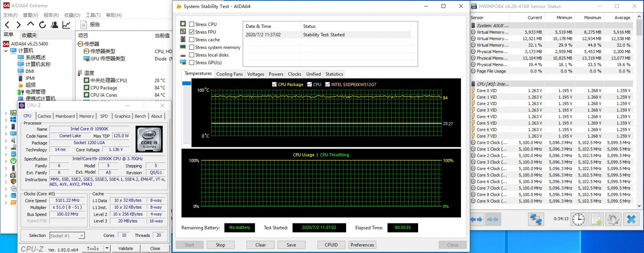Click the Validate button in CPU-Z
The image size is (644, 253).
pyautogui.click(x=126, y=249)
